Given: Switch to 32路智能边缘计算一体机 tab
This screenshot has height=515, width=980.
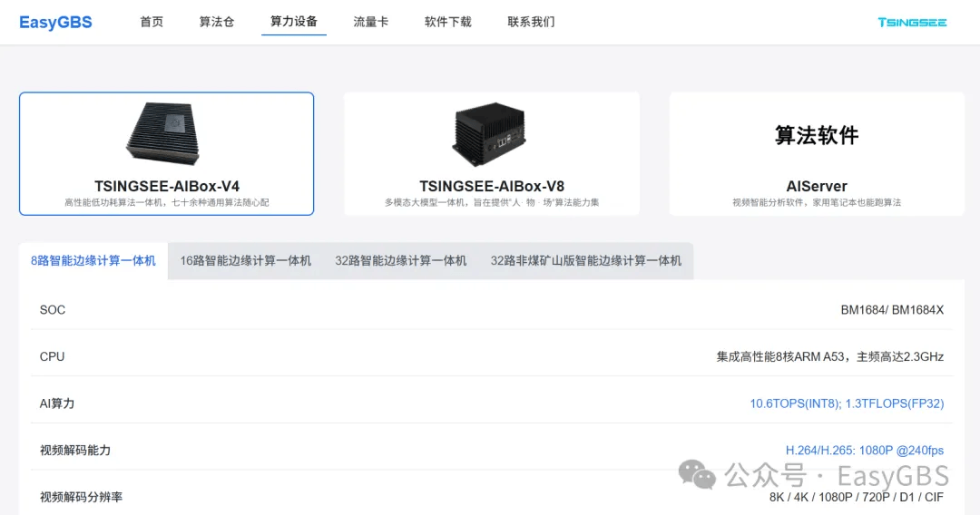Looking at the screenshot, I should pyautogui.click(x=401, y=261).
